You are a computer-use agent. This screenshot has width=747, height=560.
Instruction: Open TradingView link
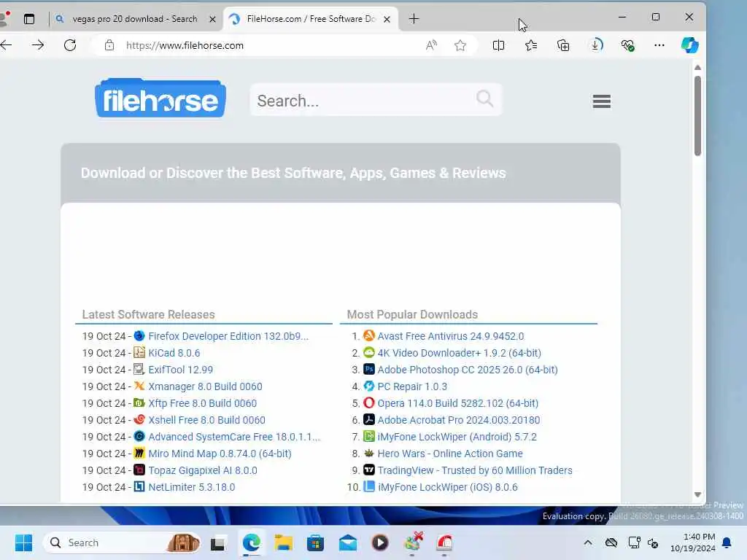(x=475, y=470)
